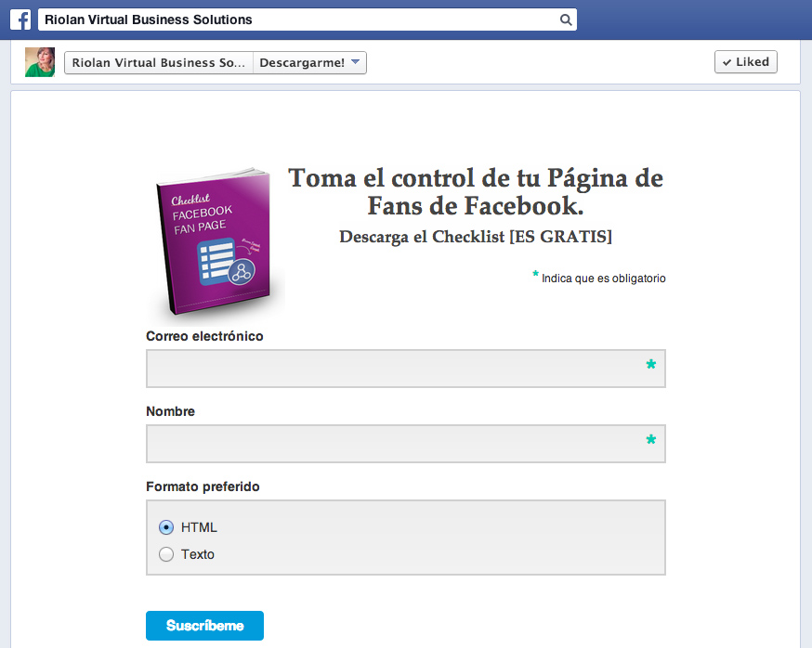
Task: Click the Facebook search box
Action: [x=308, y=19]
